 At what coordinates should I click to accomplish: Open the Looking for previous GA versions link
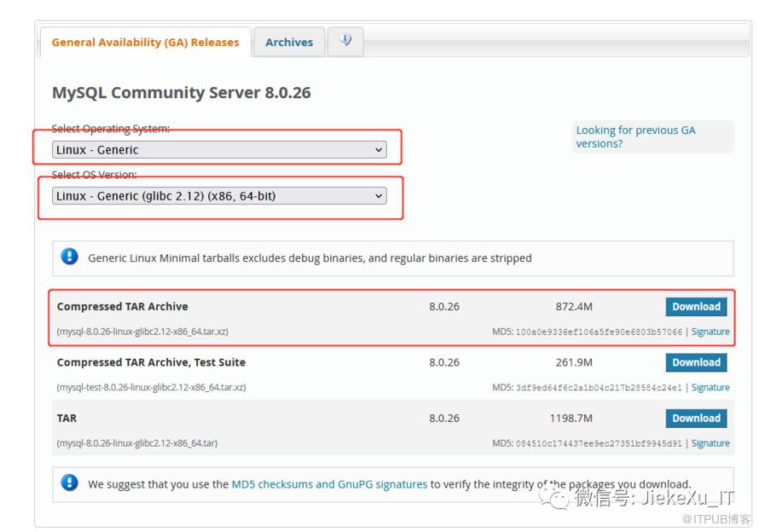635,136
